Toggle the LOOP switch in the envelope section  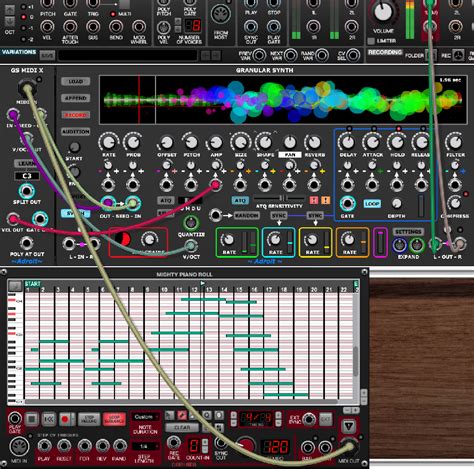372,203
